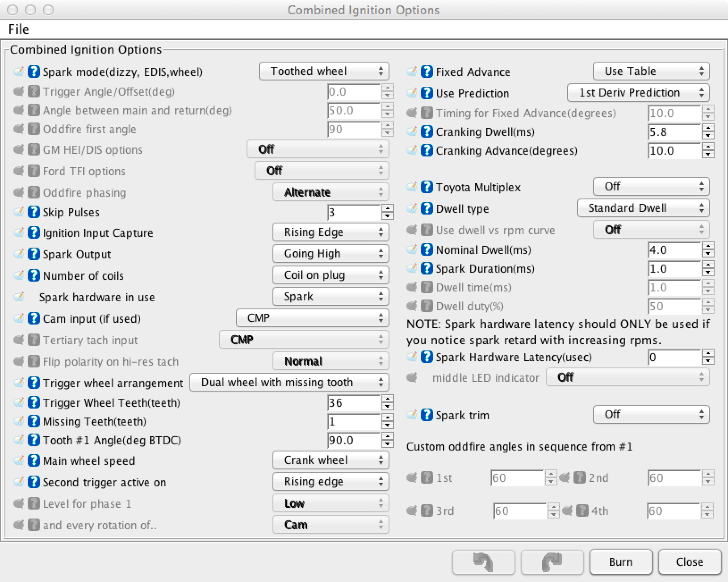
Task: Click the Close button
Action: [x=689, y=562]
